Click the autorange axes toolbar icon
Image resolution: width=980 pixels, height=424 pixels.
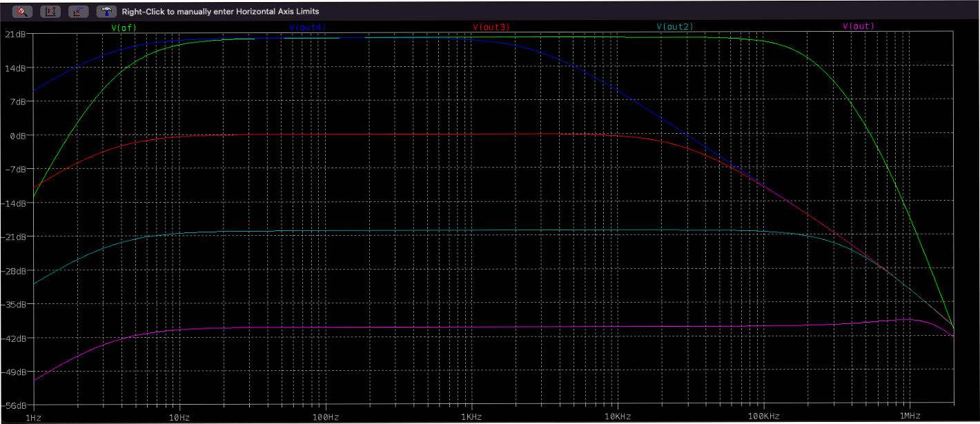tap(50, 11)
